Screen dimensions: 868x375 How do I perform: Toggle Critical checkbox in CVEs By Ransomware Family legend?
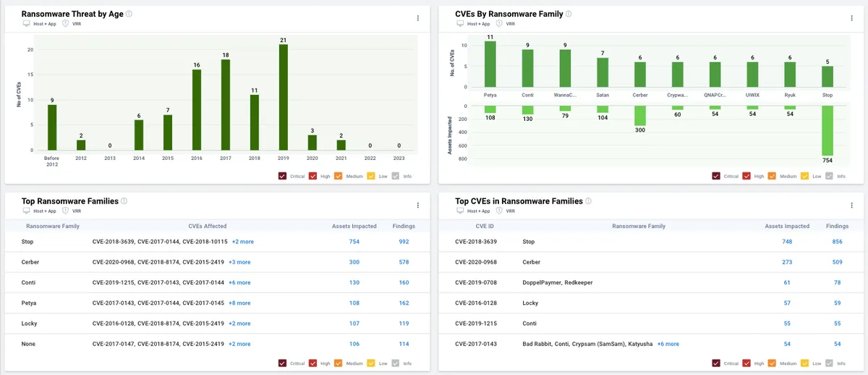coord(716,176)
